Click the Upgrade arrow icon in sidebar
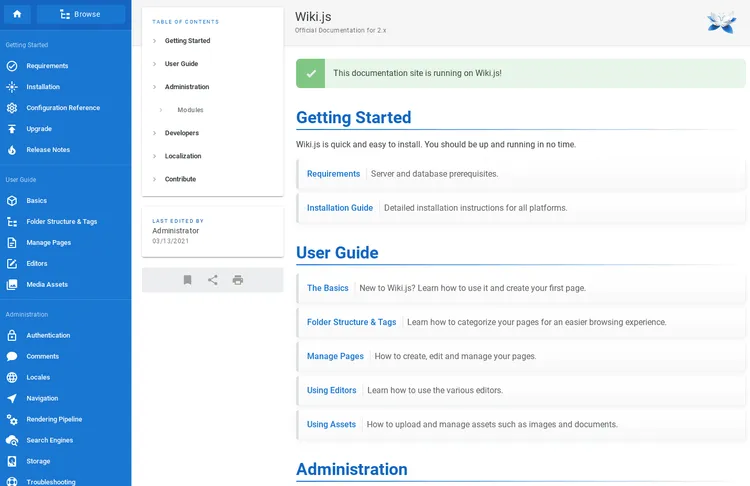This screenshot has width=750, height=486. [x=12, y=129]
